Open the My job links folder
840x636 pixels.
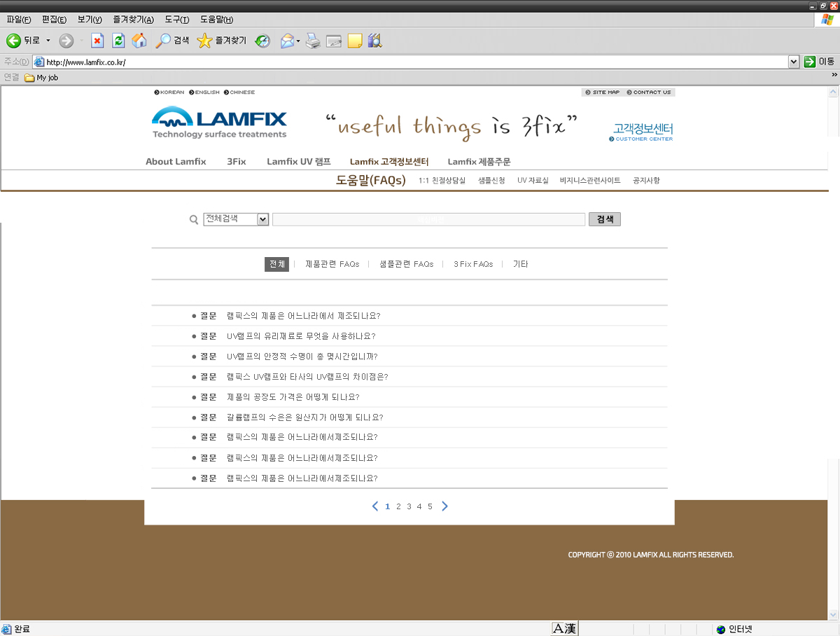point(42,78)
